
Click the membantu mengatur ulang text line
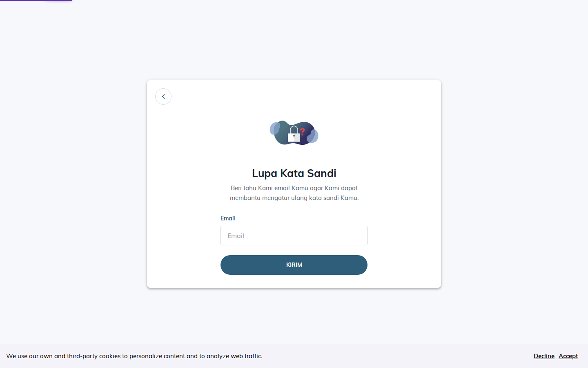pos(294,198)
